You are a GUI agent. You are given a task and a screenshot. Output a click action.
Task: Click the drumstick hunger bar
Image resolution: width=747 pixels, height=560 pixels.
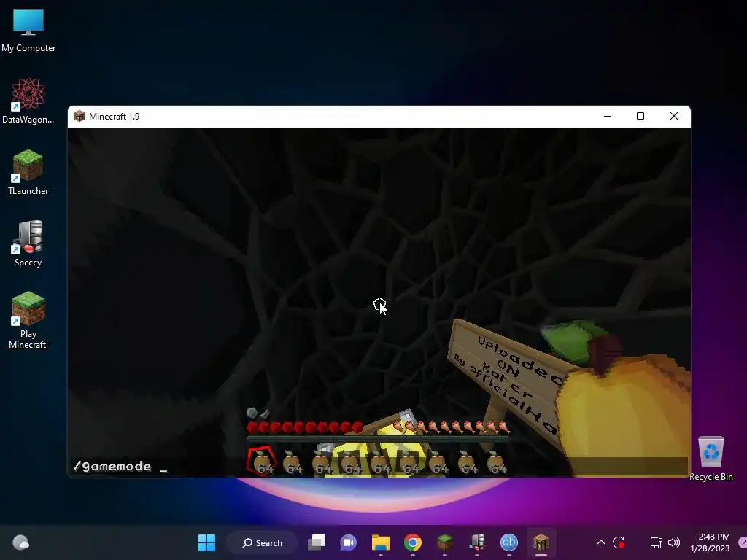(x=451, y=427)
